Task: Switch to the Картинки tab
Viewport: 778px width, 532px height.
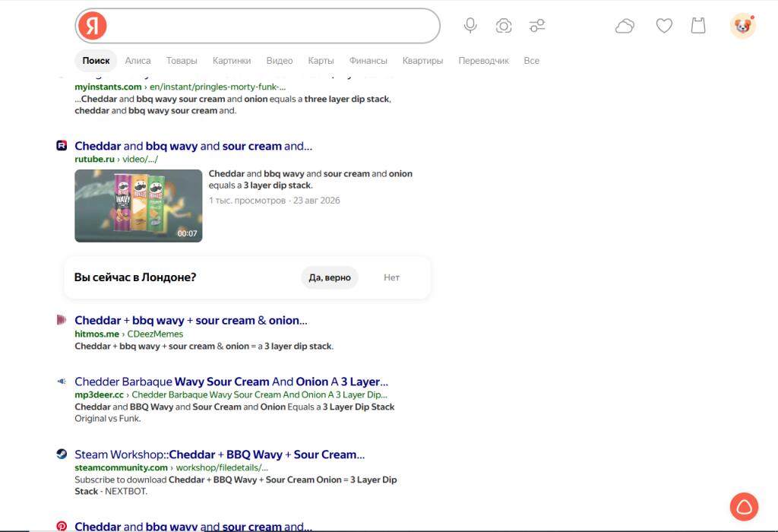Action: click(x=232, y=61)
